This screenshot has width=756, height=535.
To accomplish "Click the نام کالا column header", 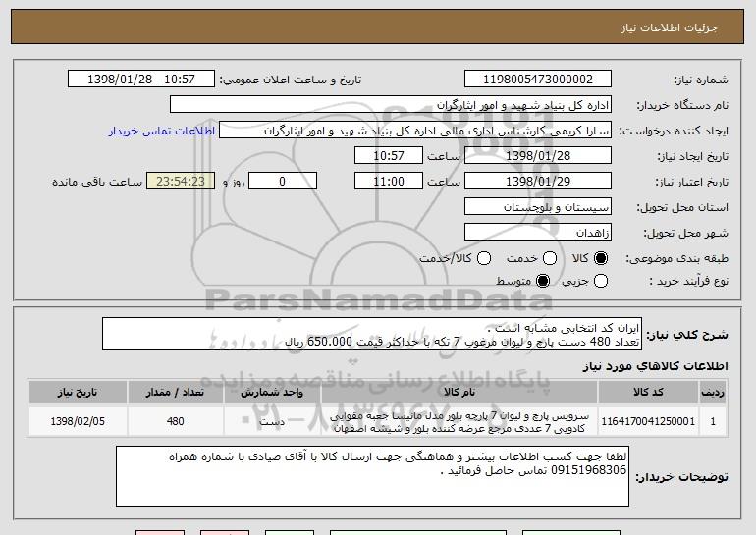I will 459,392.
